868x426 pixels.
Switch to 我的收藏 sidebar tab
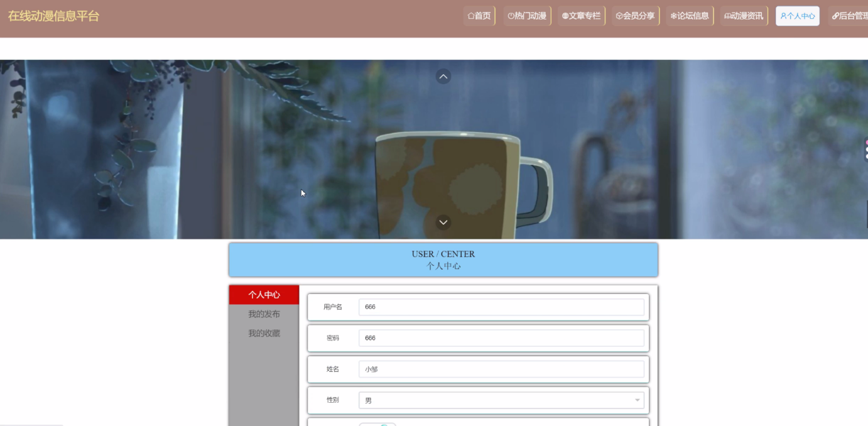coord(264,334)
